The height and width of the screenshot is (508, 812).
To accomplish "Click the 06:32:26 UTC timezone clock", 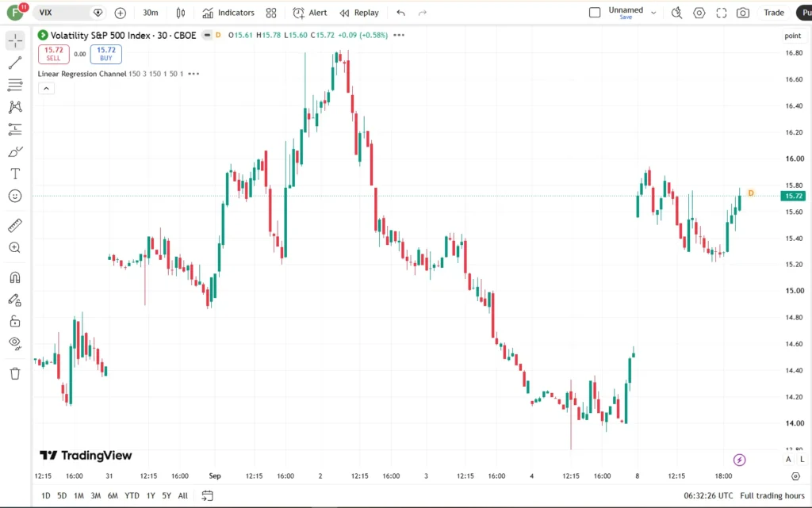I will tap(708, 495).
